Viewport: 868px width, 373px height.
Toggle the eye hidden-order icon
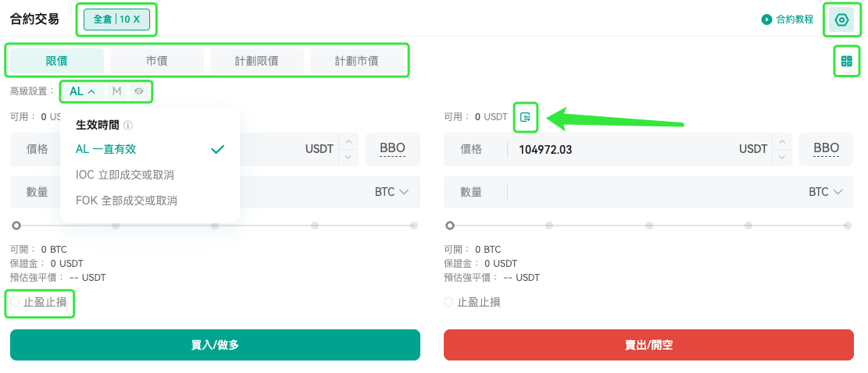[x=139, y=91]
